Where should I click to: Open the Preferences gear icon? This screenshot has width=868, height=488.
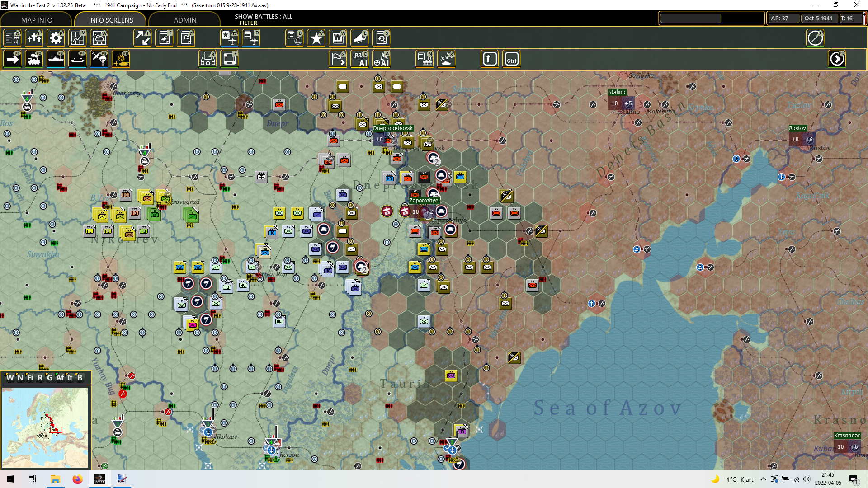(56, 38)
